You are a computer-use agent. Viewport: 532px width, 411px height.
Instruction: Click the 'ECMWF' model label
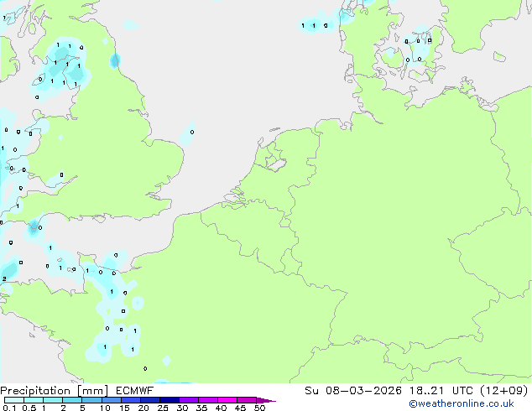point(134,391)
